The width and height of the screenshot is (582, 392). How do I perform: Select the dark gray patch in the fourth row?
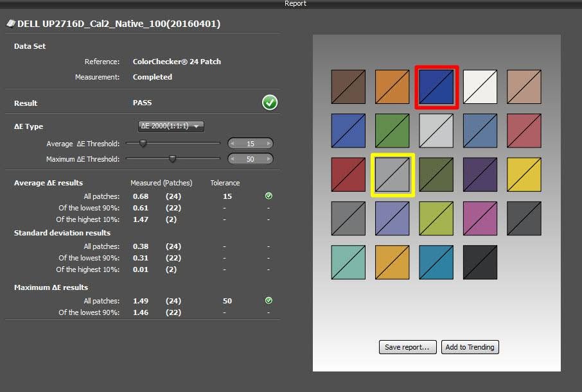pos(524,218)
